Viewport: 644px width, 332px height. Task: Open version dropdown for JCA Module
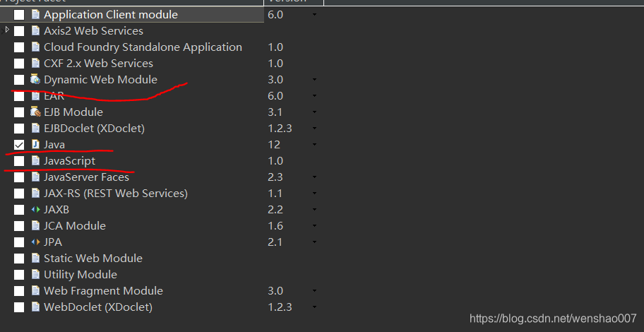tap(314, 225)
